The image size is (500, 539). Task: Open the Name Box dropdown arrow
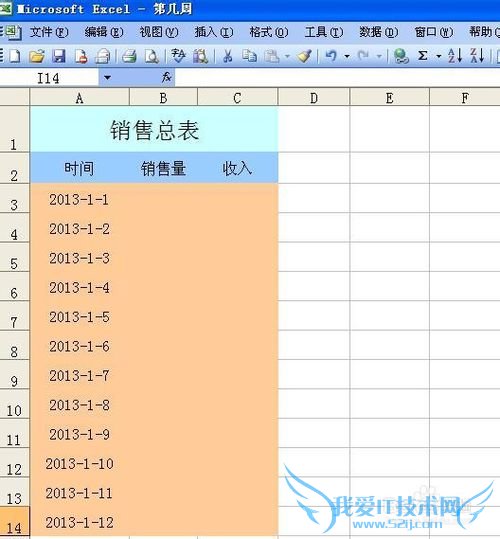(x=107, y=78)
